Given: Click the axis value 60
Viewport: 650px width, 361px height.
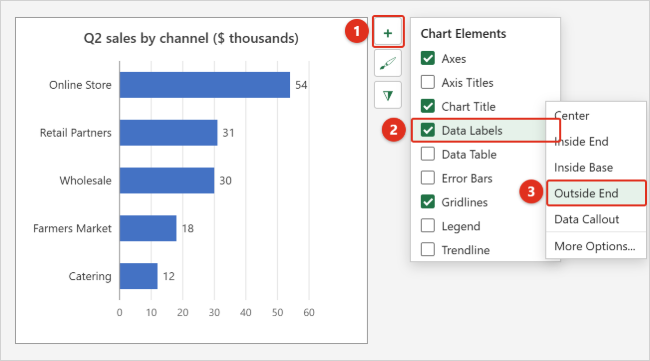Looking at the screenshot, I should pos(309,313).
